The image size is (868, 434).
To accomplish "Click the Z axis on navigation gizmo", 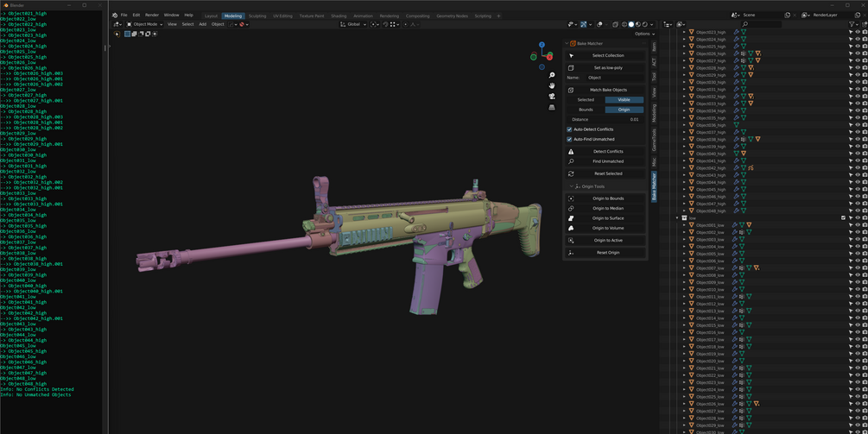I will coord(542,45).
